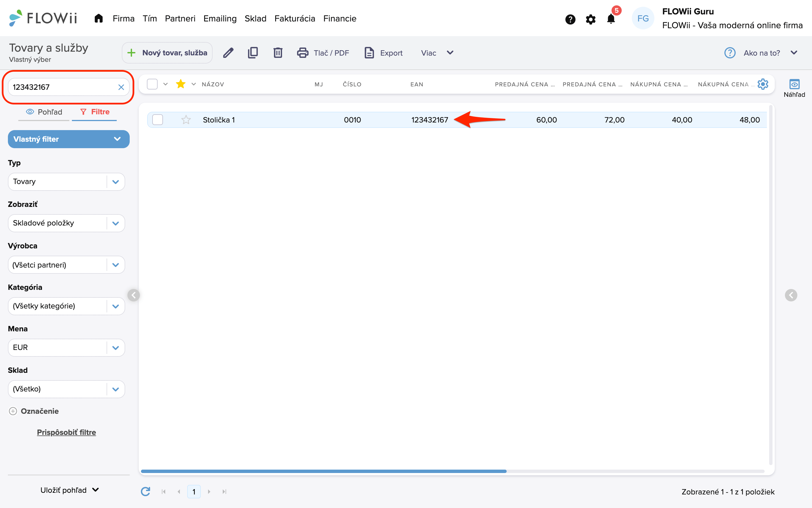Image resolution: width=812 pixels, height=508 pixels.
Task: Open dropdown next to select-all checkbox
Action: (x=166, y=84)
